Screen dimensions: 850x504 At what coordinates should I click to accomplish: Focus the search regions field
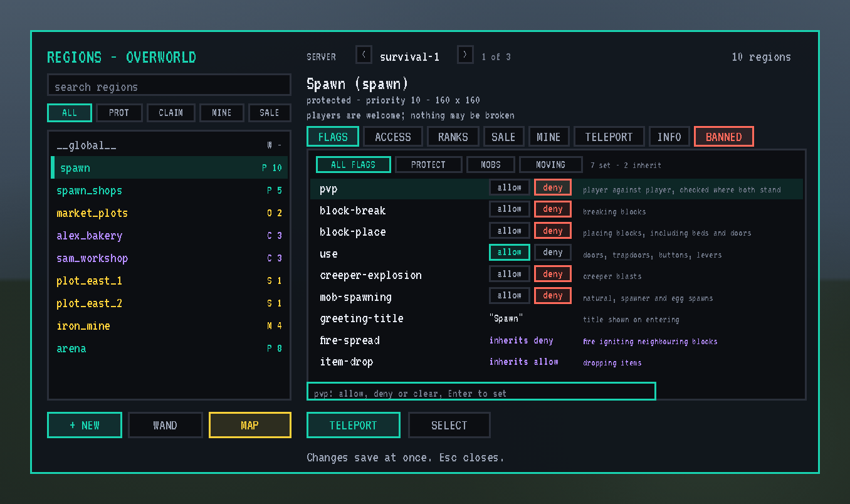click(x=169, y=85)
